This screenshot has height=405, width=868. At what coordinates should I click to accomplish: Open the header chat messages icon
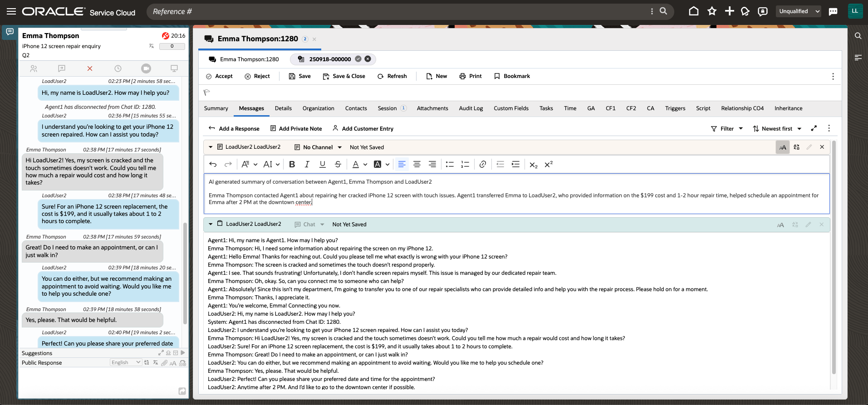tap(833, 11)
